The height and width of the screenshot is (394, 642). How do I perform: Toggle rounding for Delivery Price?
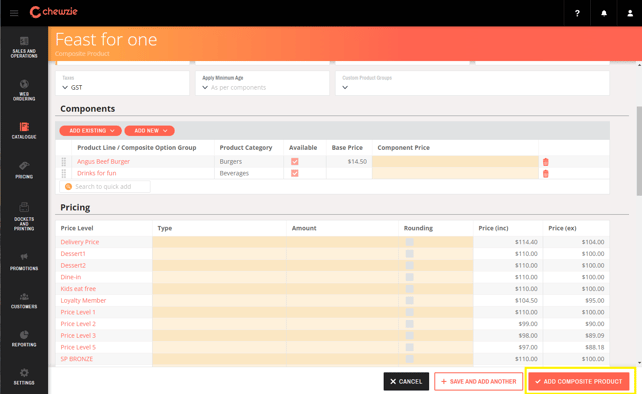click(x=409, y=242)
